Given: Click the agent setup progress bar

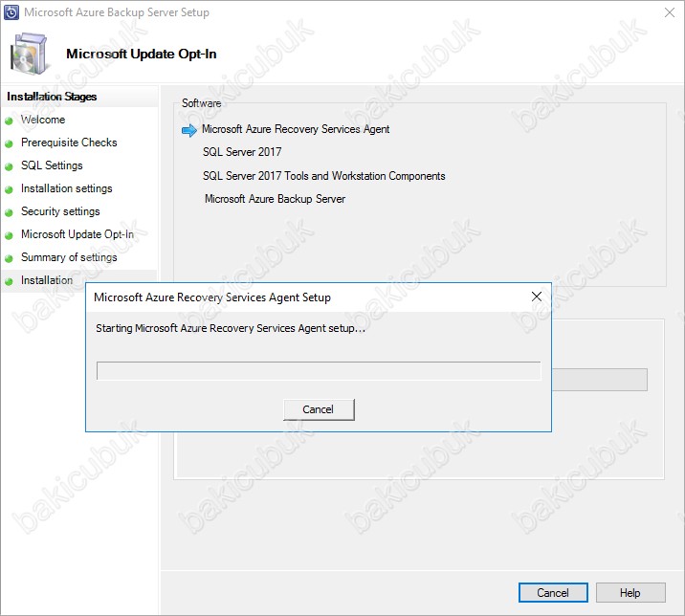Looking at the screenshot, I should point(319,371).
